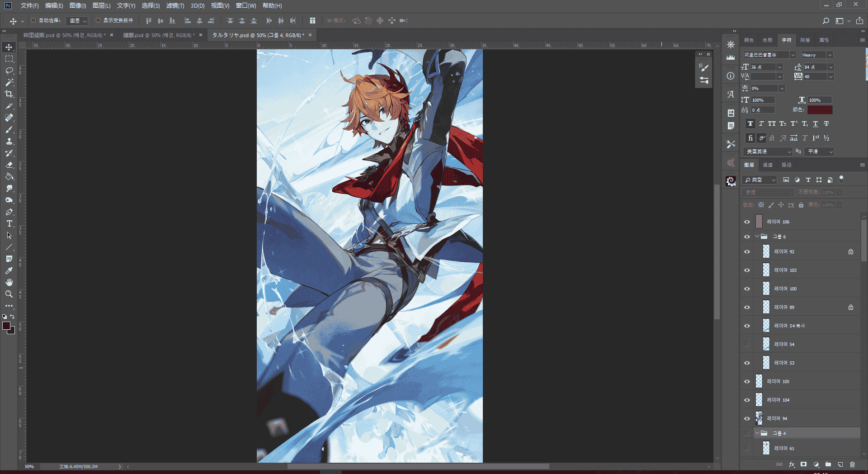
Task: Open the 图层(L) menu
Action: pos(101,5)
